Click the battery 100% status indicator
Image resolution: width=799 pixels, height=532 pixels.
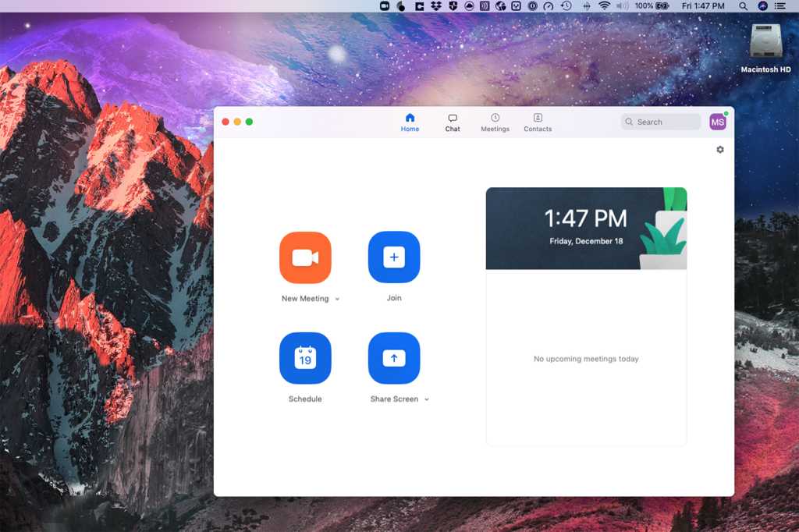(x=652, y=6)
